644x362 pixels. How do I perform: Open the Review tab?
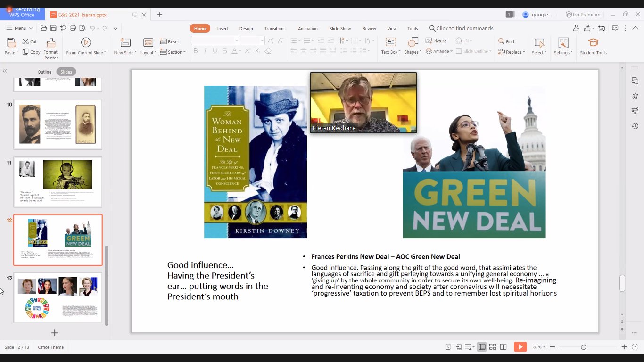[x=369, y=29]
